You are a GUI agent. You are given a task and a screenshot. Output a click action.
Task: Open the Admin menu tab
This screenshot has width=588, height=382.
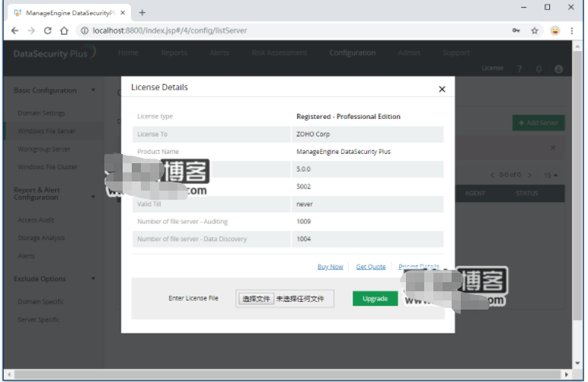click(409, 53)
